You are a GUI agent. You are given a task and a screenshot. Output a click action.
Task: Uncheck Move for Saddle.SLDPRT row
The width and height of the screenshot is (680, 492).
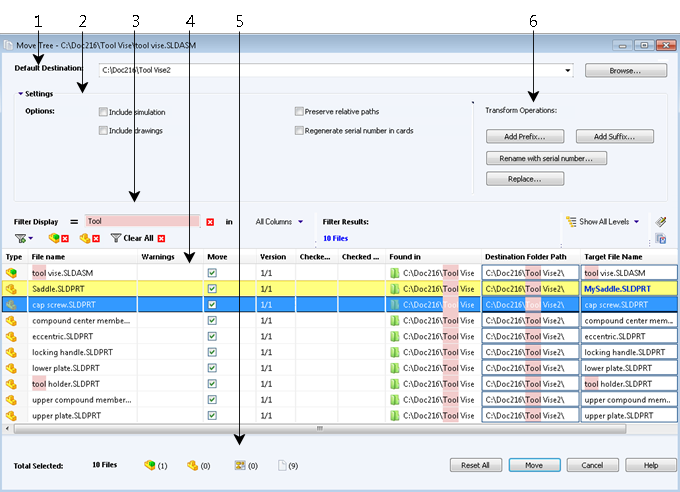tap(212, 288)
